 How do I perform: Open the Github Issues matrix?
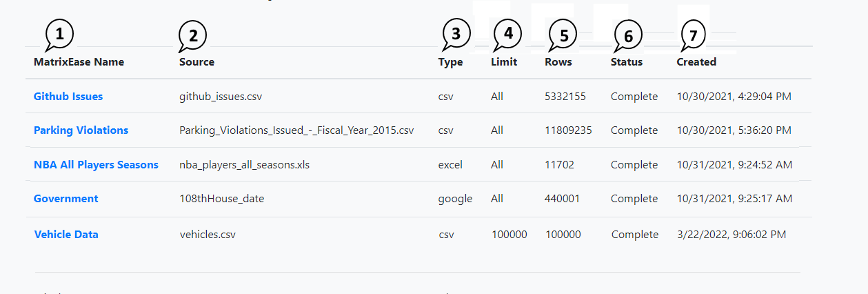tap(68, 97)
